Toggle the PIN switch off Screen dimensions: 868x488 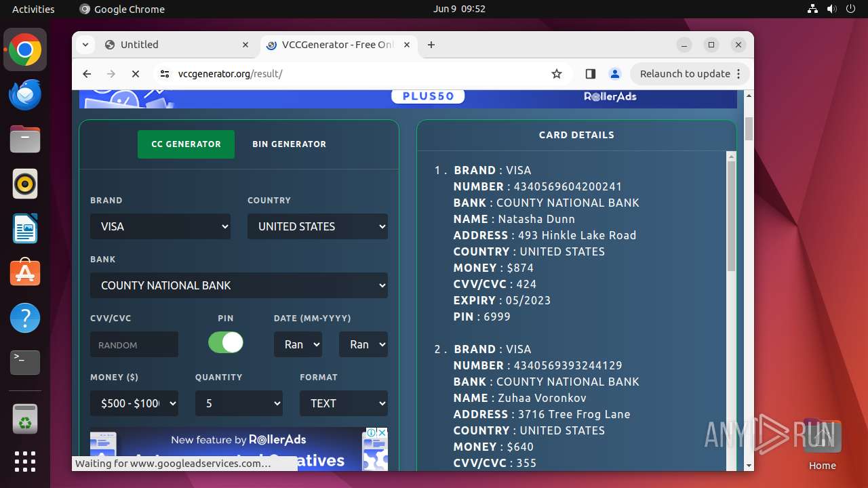click(226, 342)
